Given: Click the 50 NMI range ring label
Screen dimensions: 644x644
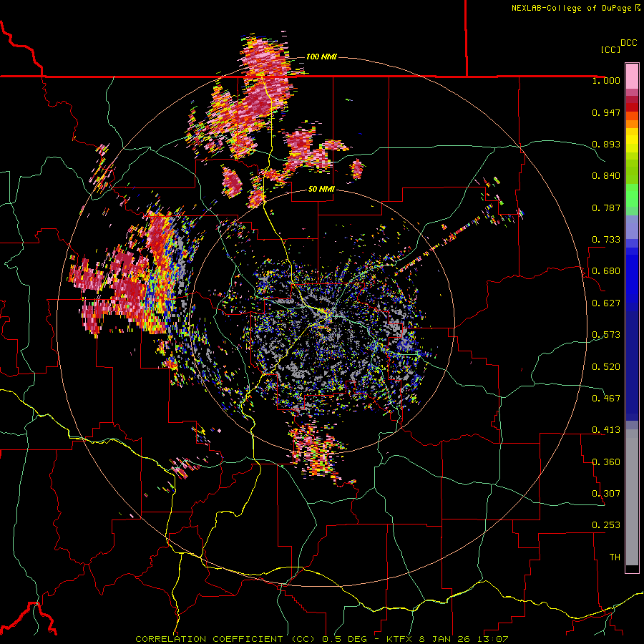Looking at the screenshot, I should pyautogui.click(x=321, y=190).
